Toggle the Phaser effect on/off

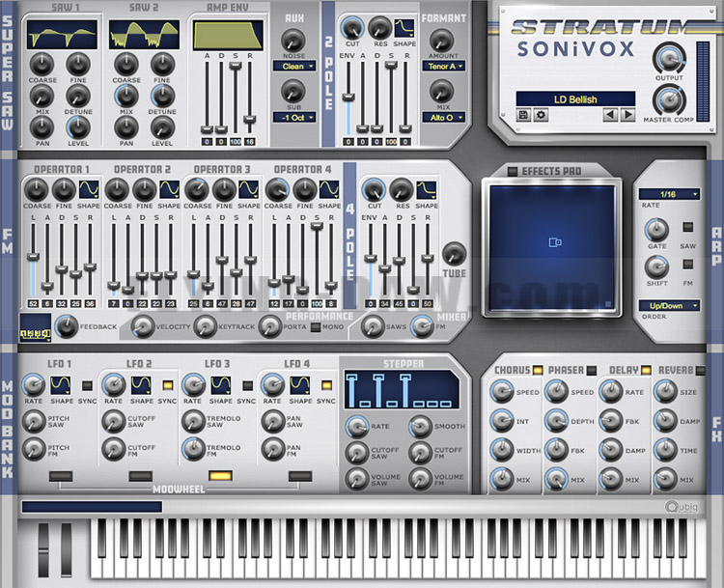(x=592, y=370)
